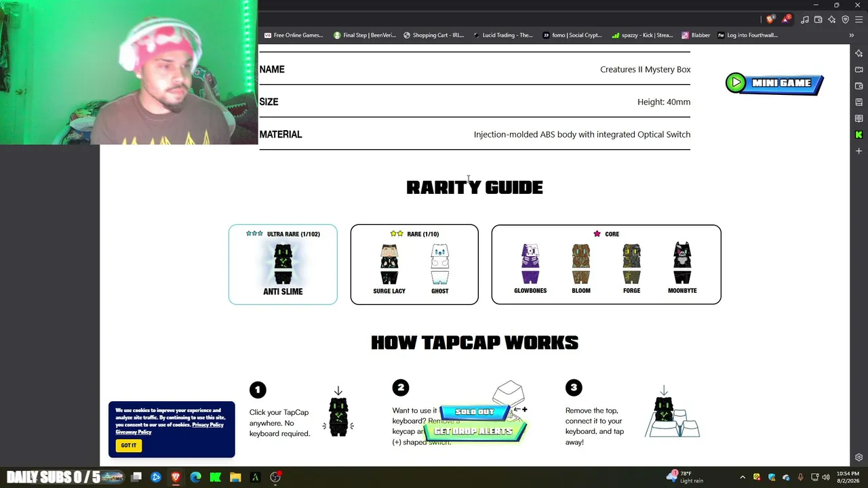
Task: Select the Anti Slime ultra rare card
Action: pos(283,264)
